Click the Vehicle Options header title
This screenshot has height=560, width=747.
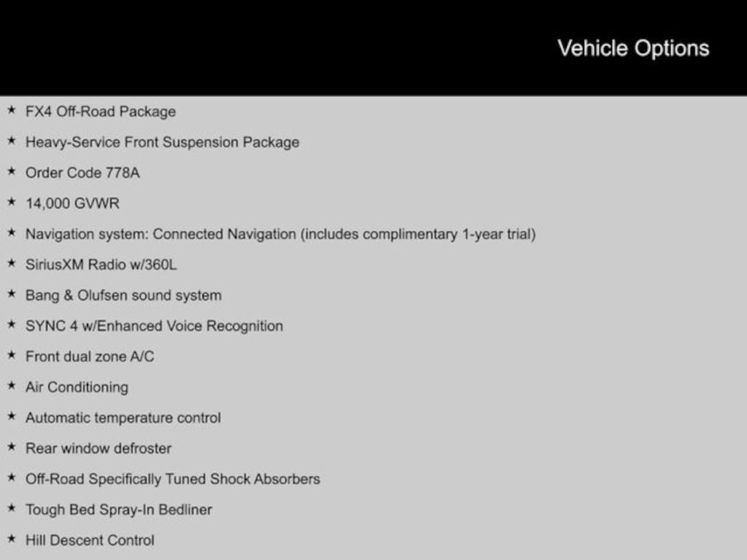point(633,48)
